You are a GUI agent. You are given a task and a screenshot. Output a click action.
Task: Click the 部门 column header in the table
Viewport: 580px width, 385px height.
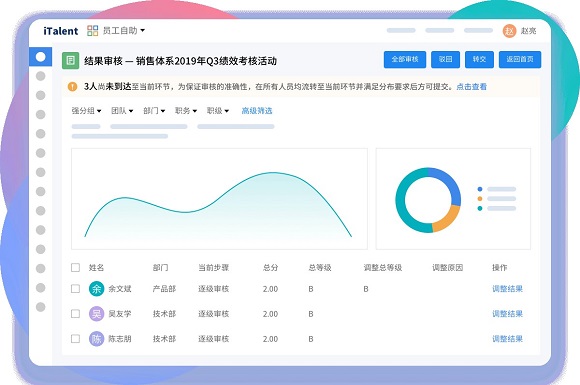pos(160,267)
